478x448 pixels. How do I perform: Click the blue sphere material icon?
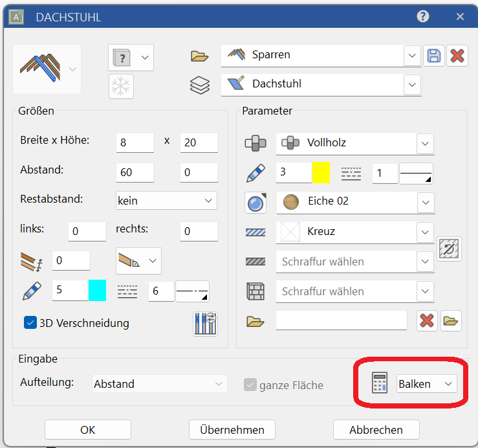point(255,203)
